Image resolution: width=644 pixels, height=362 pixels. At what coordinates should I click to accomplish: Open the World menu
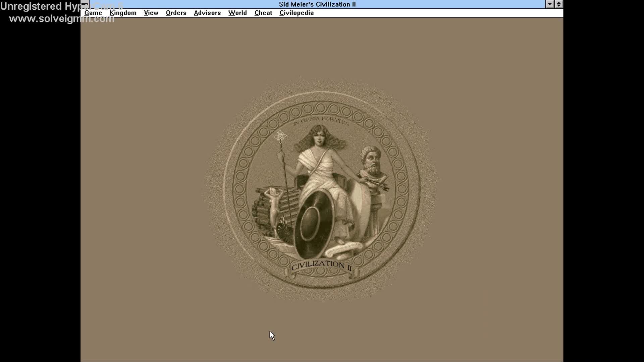237,13
